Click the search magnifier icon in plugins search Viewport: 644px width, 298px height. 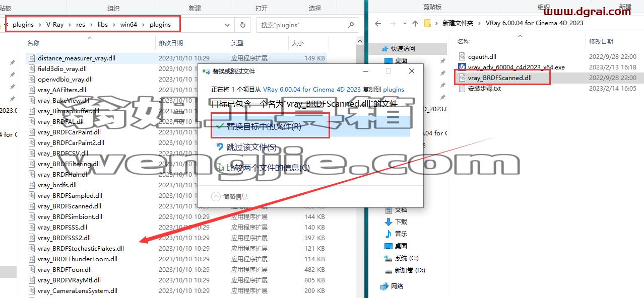350,25
